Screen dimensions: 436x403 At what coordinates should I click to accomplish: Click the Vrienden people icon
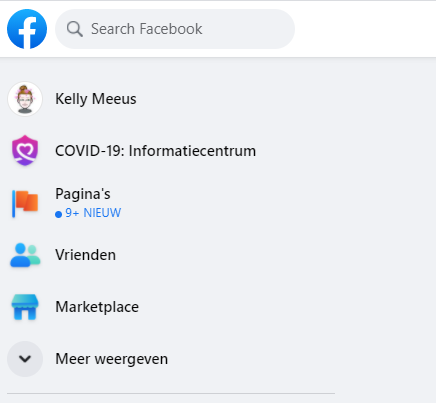point(25,255)
